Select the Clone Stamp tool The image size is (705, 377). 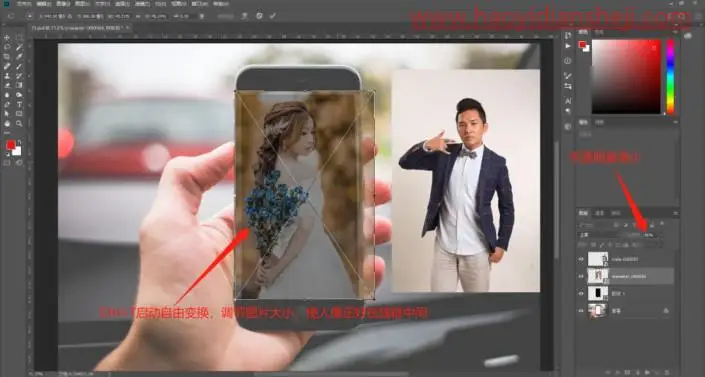pyautogui.click(x=7, y=76)
